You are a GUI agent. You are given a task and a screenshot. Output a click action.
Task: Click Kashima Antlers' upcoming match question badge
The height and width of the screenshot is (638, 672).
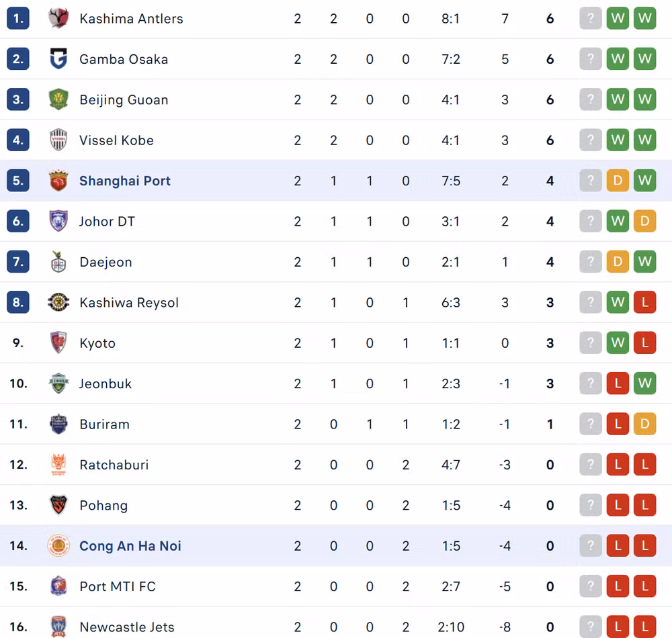(591, 18)
